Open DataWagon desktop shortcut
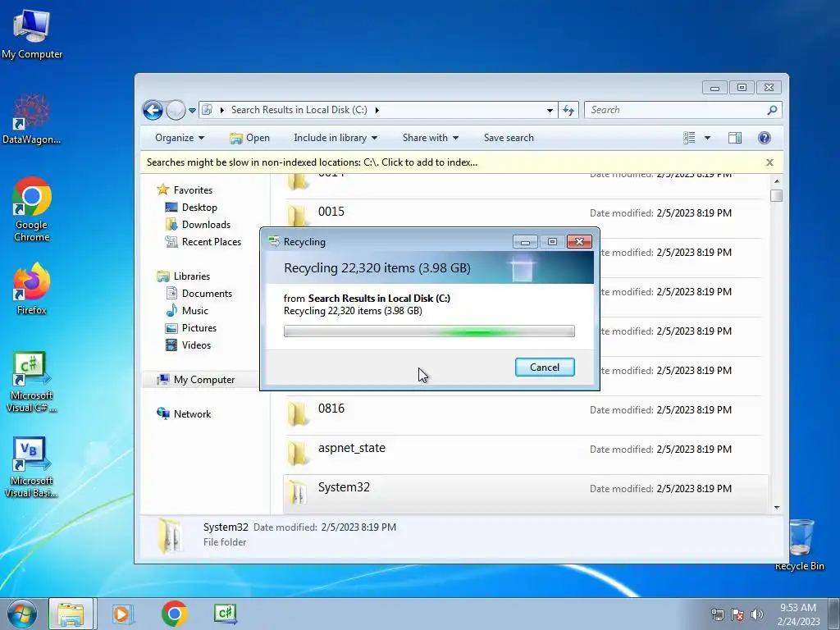The width and height of the screenshot is (840, 630). pyautogui.click(x=32, y=119)
